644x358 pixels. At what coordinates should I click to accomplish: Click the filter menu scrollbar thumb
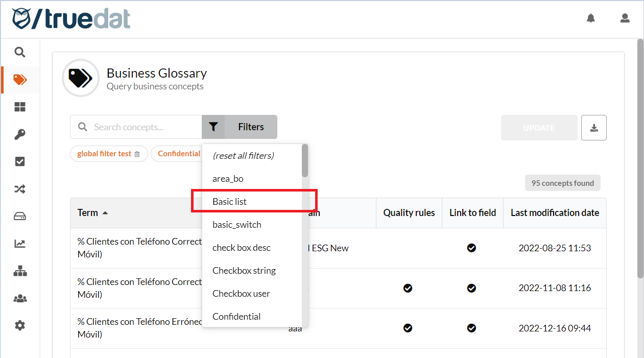(x=305, y=161)
